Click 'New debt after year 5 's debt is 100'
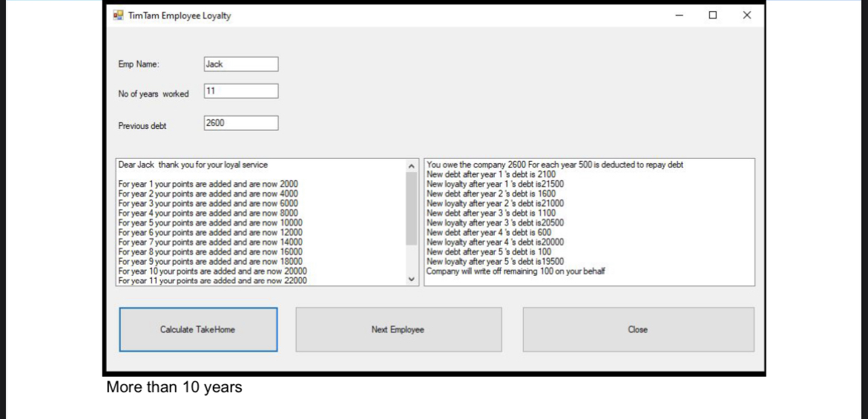 [489, 252]
